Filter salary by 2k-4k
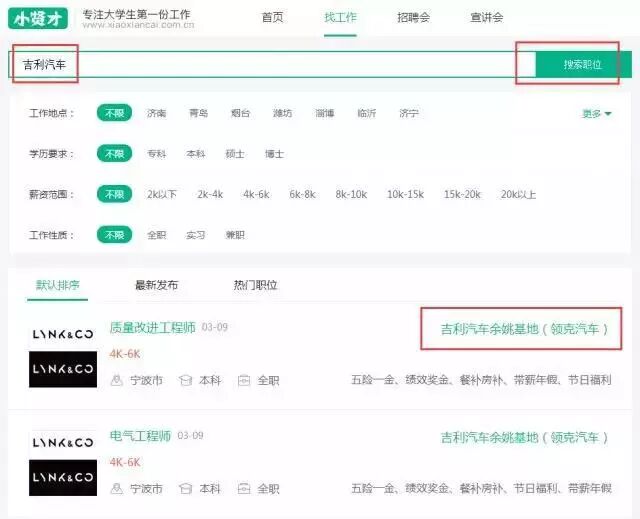640x519 pixels. pos(210,194)
